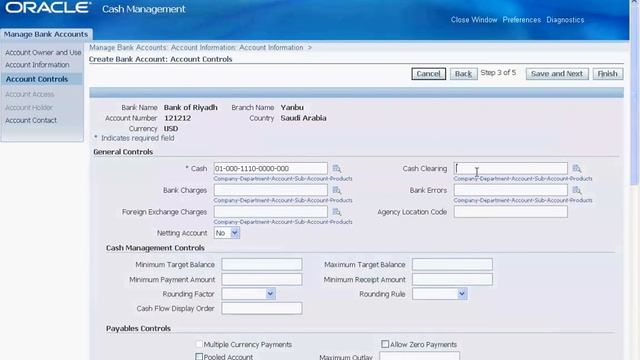Screen dimensions: 640x360
Task: Open the Netting Account dropdown
Action: click(x=227, y=233)
